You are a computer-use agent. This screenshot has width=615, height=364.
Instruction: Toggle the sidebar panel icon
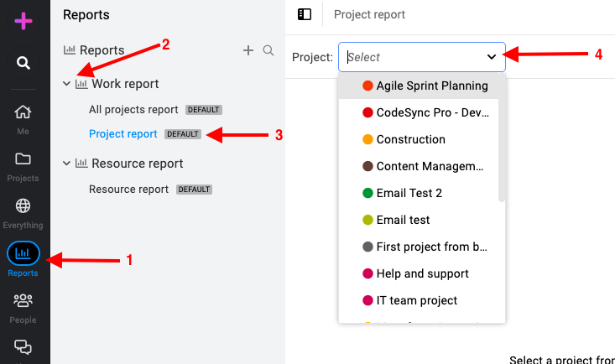click(x=305, y=14)
